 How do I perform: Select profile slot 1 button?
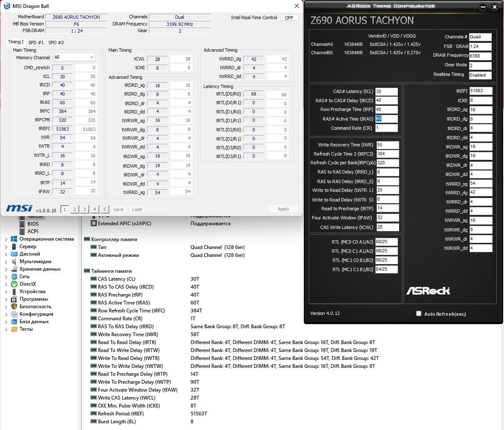(65, 209)
